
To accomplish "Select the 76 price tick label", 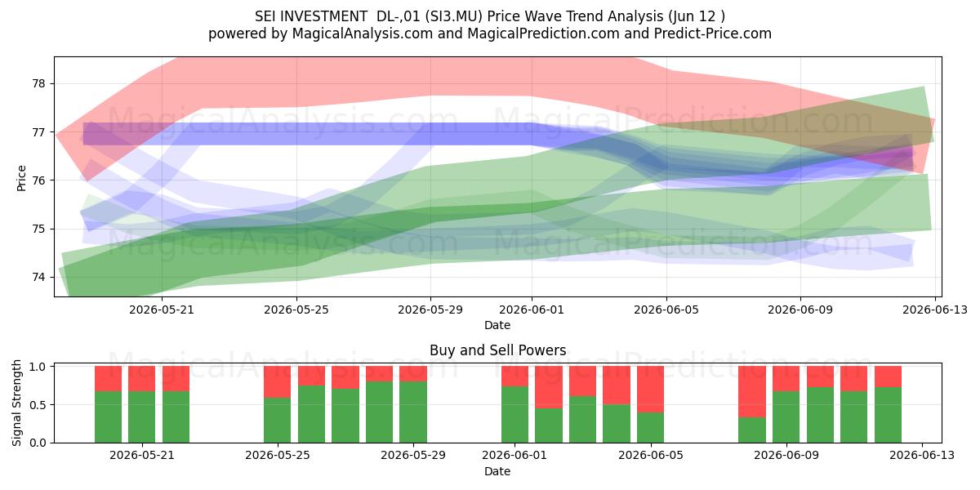I will pyautogui.click(x=39, y=180).
